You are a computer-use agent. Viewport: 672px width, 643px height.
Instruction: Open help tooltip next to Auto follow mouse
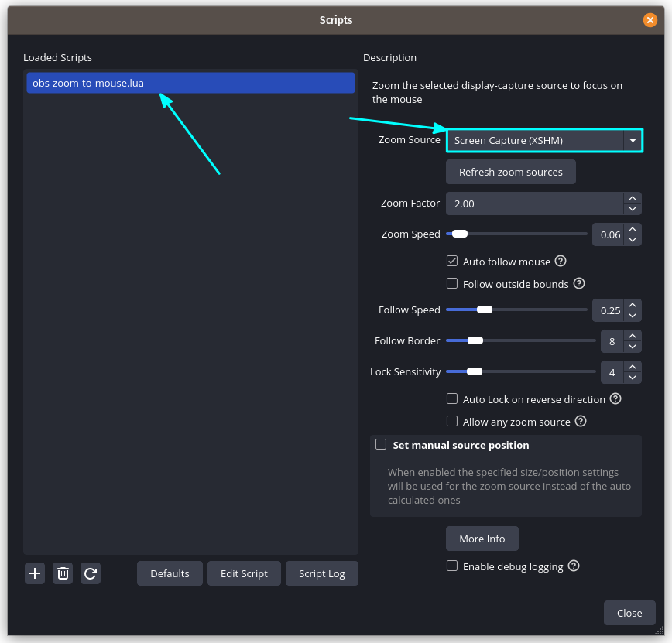point(560,261)
